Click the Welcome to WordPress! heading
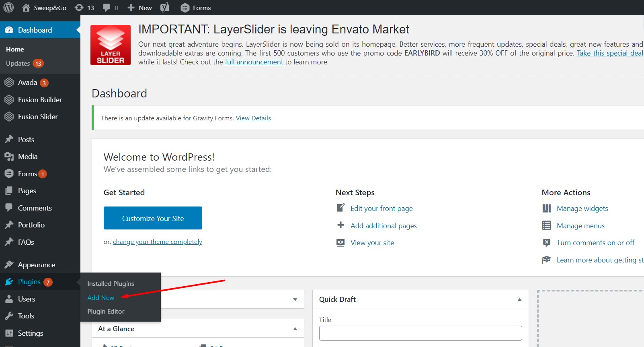Image resolution: width=644 pixels, height=347 pixels. [159, 157]
